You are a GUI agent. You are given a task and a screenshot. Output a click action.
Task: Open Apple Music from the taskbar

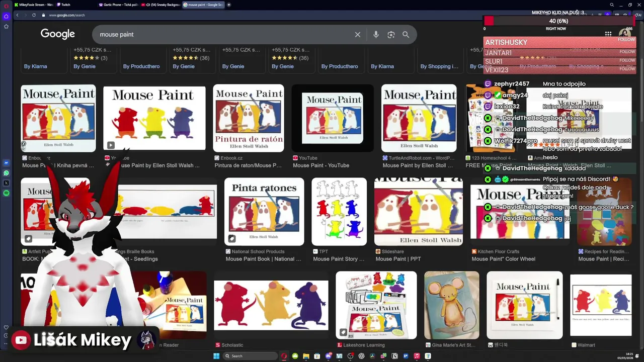[417, 356]
